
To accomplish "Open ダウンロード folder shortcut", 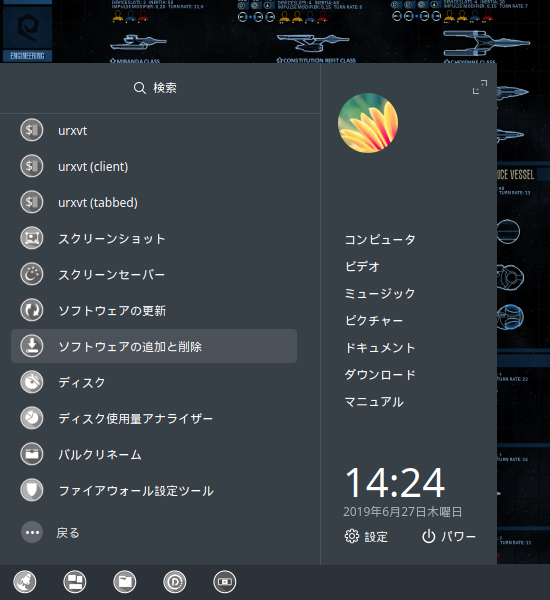I will pos(380,375).
